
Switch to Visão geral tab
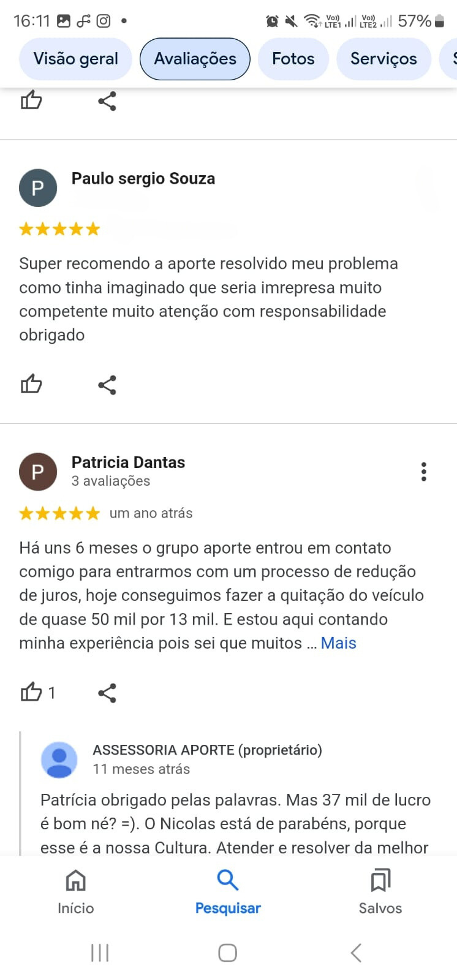(x=75, y=59)
